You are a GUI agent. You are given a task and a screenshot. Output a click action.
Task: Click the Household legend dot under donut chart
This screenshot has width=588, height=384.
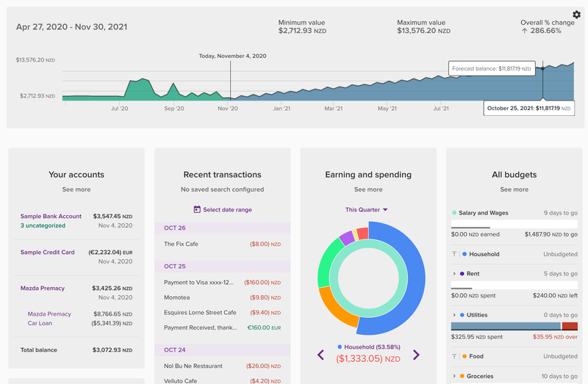click(339, 347)
